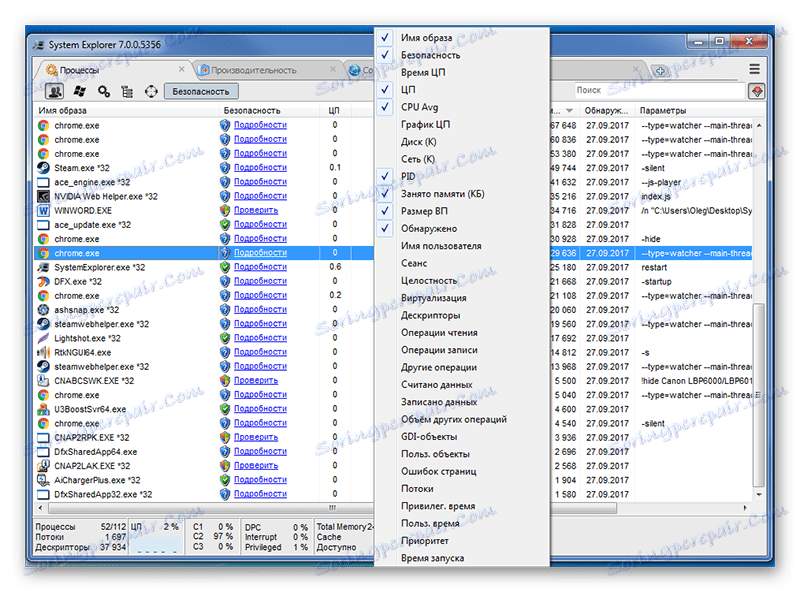Click the ЦП usage mini graph
Image resolution: width=800 pixels, height=592 pixels.
point(155,543)
